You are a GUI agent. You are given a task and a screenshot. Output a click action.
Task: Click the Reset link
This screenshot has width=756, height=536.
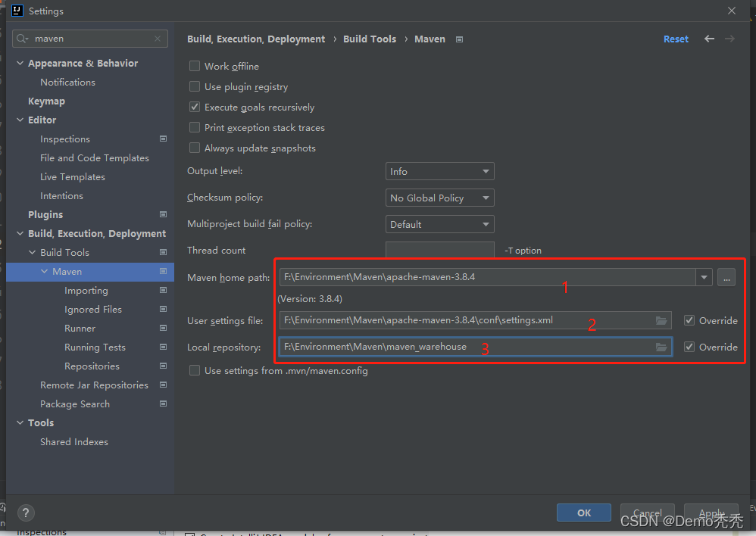(x=676, y=39)
